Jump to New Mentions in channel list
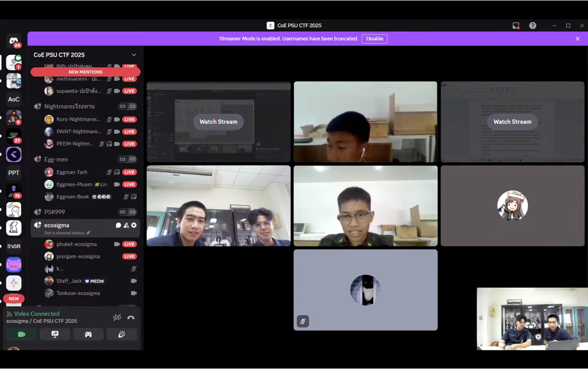 pos(86,72)
